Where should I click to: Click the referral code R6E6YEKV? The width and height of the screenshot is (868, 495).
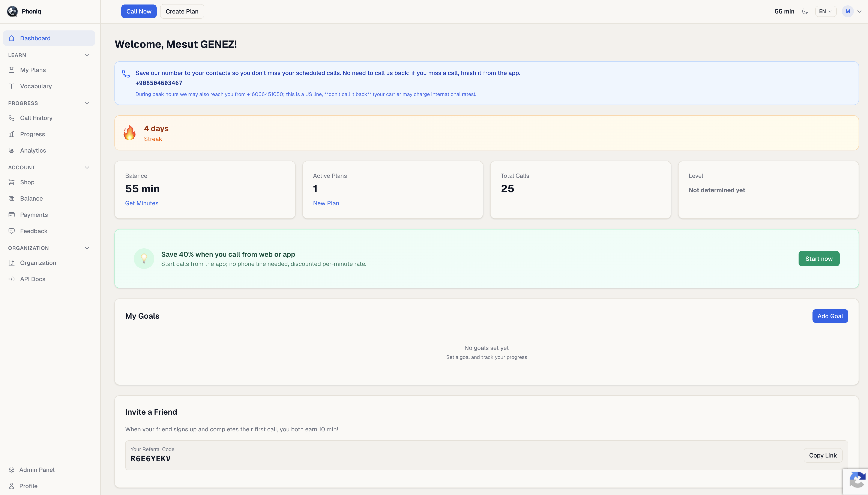coord(151,459)
